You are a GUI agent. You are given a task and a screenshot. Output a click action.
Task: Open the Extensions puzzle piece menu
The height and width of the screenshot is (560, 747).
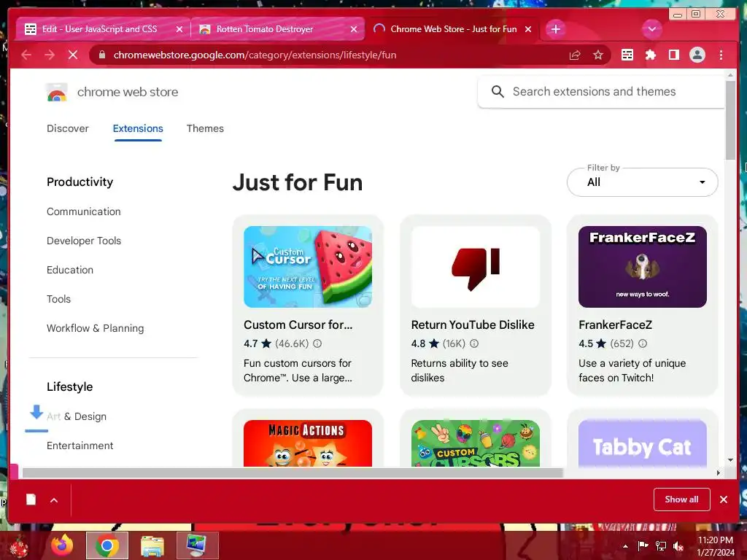coord(650,55)
